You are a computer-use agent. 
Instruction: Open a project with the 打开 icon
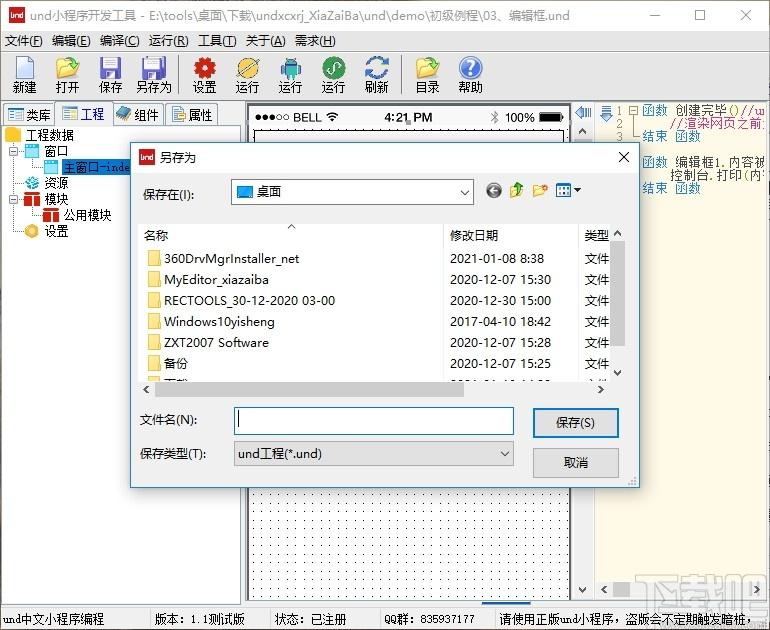pyautogui.click(x=67, y=74)
